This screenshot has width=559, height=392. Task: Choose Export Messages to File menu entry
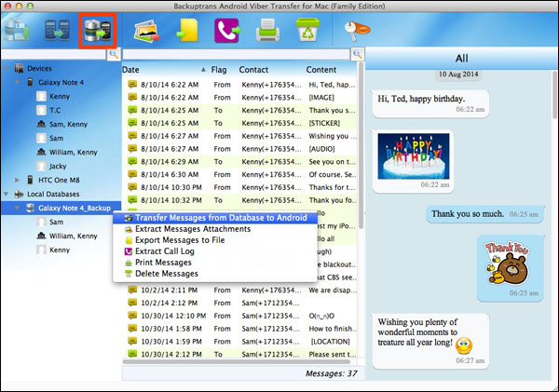click(x=215, y=240)
